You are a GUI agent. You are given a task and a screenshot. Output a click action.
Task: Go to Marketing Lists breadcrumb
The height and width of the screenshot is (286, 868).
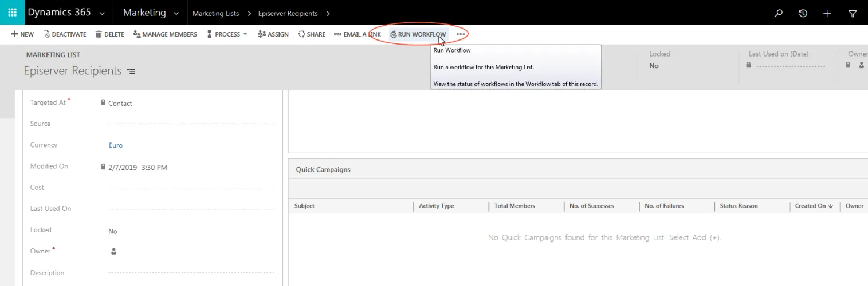(x=215, y=13)
